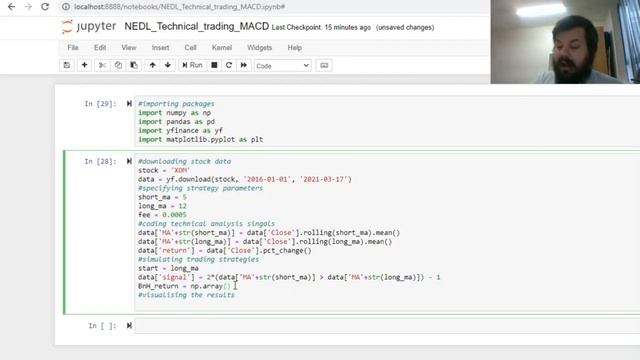This screenshot has height=360, width=640.
Task: Interrupt the kernel with the stop icon
Action: point(214,65)
